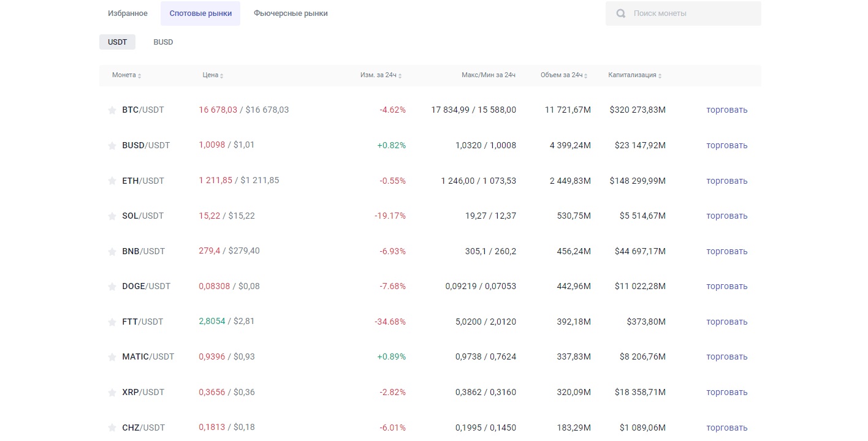Click the BNB/USDT pair name
The image size is (868, 441).
pyautogui.click(x=143, y=252)
